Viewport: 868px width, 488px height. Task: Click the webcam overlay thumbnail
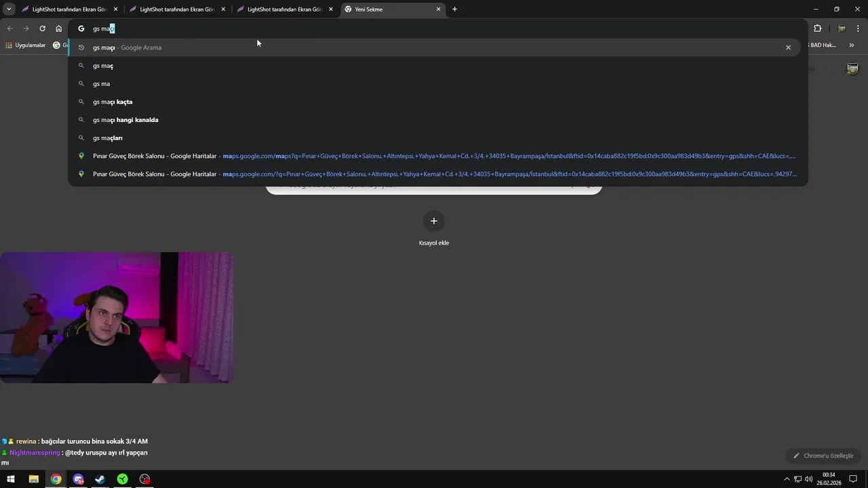117,318
